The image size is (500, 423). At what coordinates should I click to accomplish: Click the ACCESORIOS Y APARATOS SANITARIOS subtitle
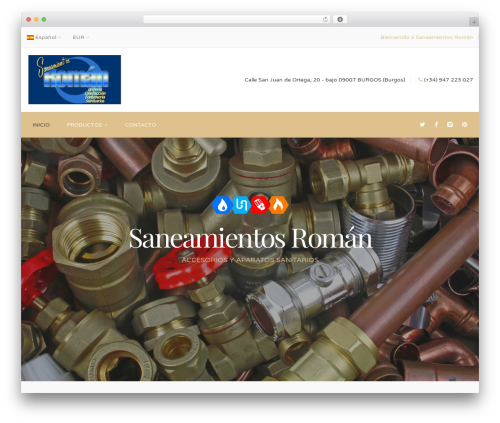tap(250, 260)
